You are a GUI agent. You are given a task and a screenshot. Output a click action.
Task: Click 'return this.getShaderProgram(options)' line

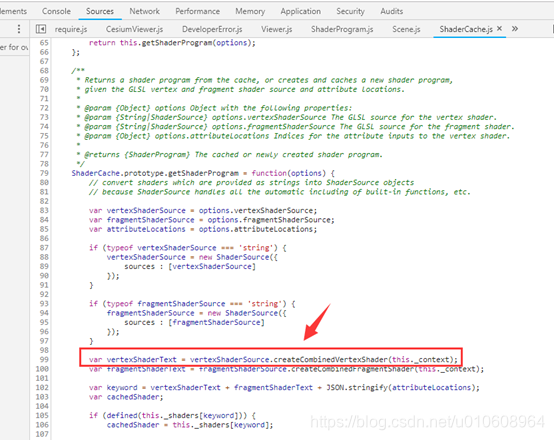172,43
